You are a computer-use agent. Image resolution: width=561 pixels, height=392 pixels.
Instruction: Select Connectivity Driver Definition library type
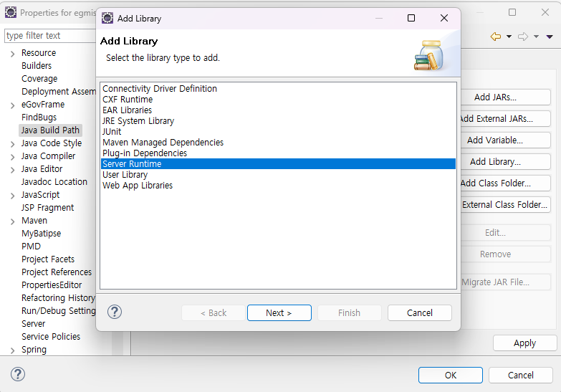pyautogui.click(x=279, y=88)
